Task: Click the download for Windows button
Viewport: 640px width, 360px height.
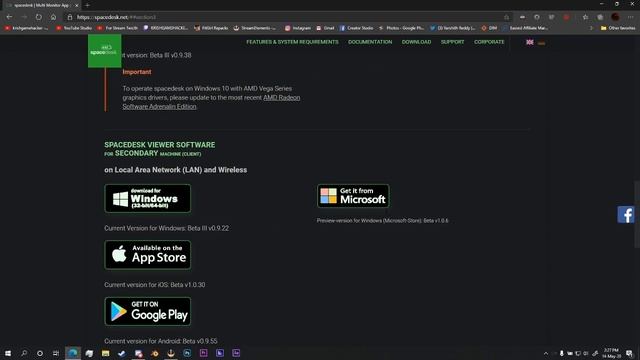Action: click(147, 198)
